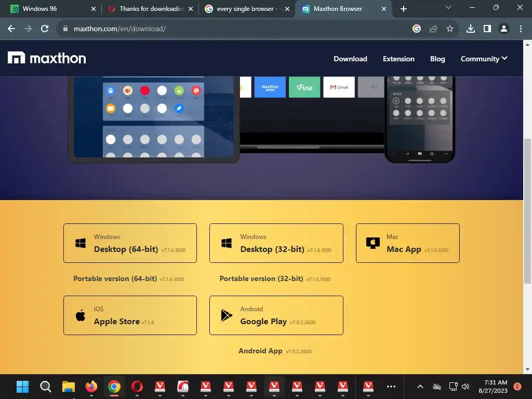This screenshot has height=399, width=532.
Task: Click the Vine tile in preview
Action: [304, 87]
